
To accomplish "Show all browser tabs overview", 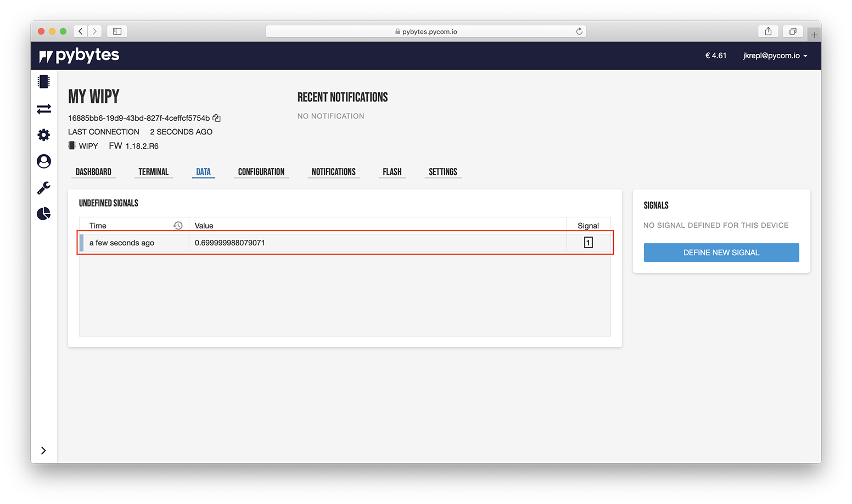I will click(x=793, y=31).
